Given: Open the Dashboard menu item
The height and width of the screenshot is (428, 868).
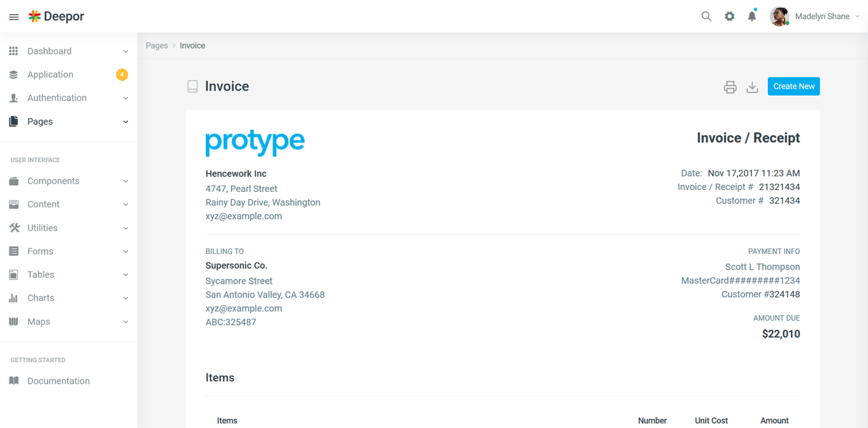Looking at the screenshot, I should [x=68, y=51].
